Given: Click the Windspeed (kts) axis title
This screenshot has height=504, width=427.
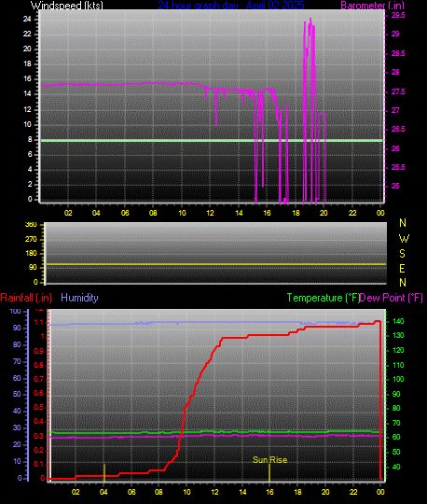Looking at the screenshot, I should [67, 6].
